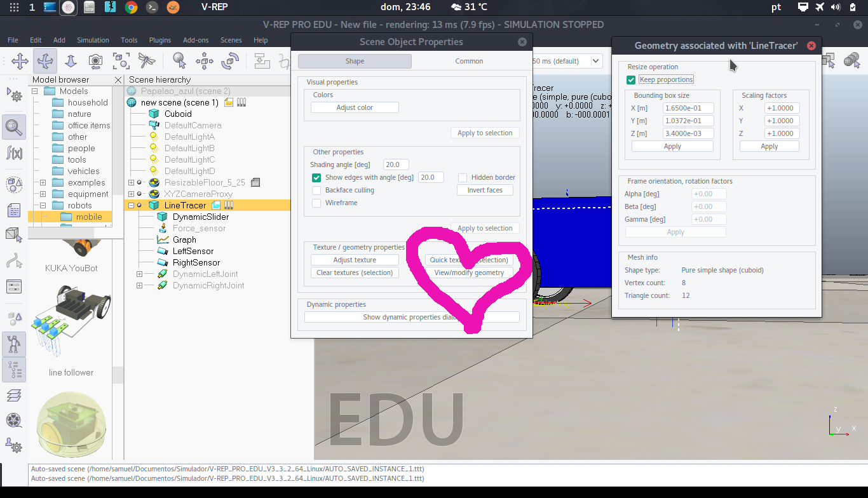The image size is (868, 498).
Task: Open new scene main script icon
Action: click(229, 102)
